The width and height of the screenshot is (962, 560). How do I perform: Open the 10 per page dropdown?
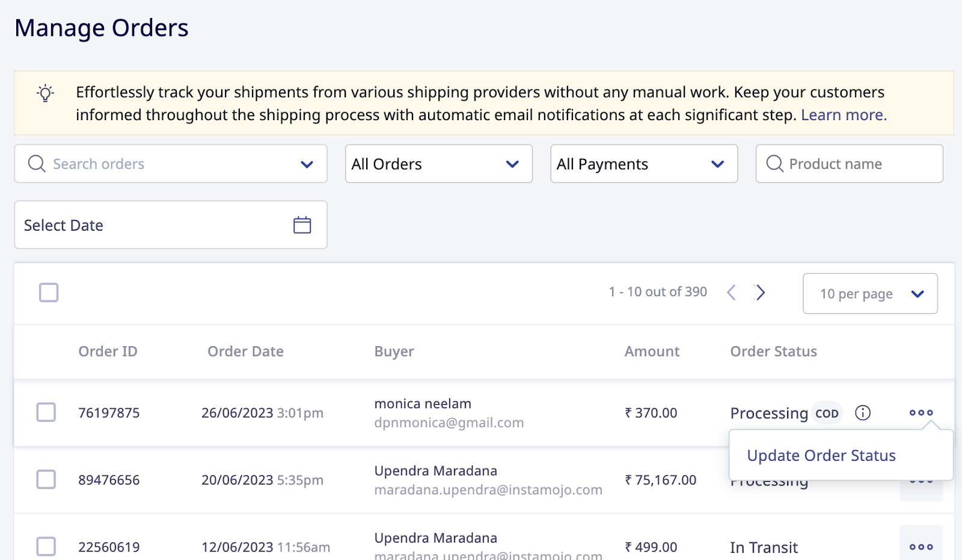pos(870,294)
